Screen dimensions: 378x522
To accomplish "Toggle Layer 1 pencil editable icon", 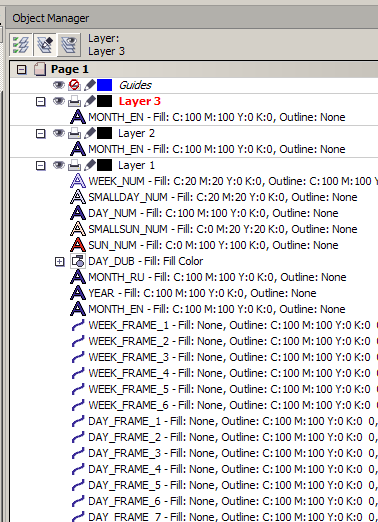I will (x=89, y=165).
